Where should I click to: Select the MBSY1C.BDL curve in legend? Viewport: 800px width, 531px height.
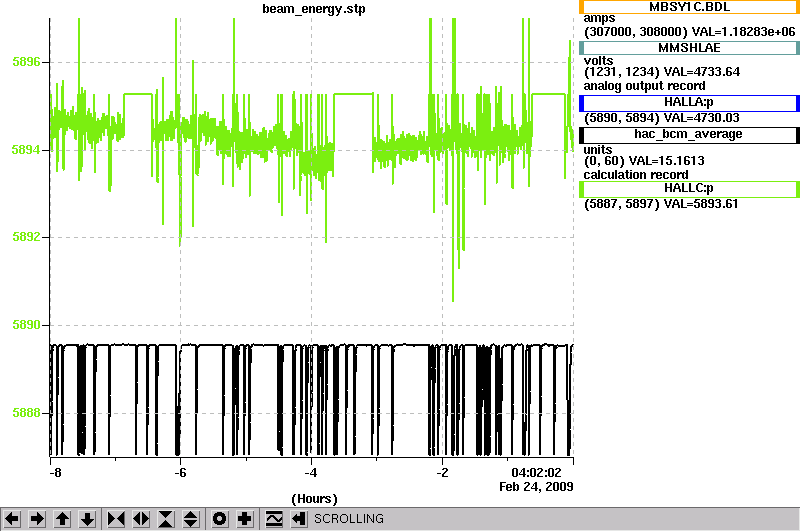coord(689,7)
